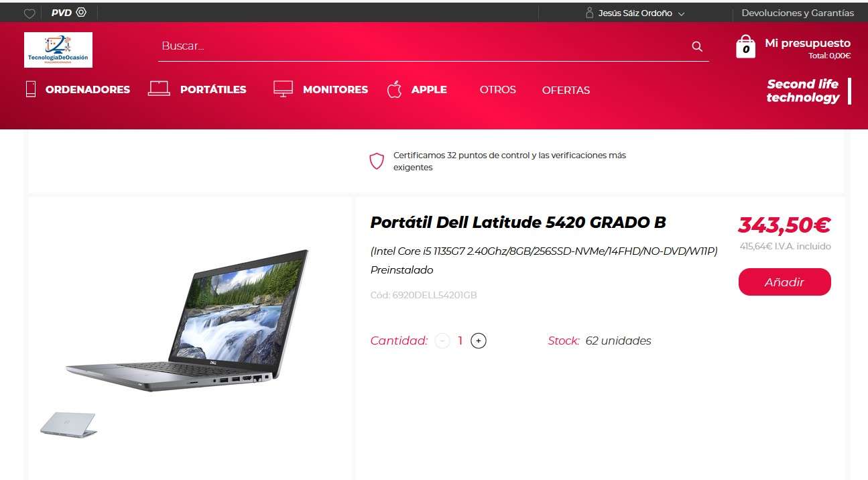Toggle the PVD eye icon
The width and height of the screenshot is (868, 480).
click(81, 13)
